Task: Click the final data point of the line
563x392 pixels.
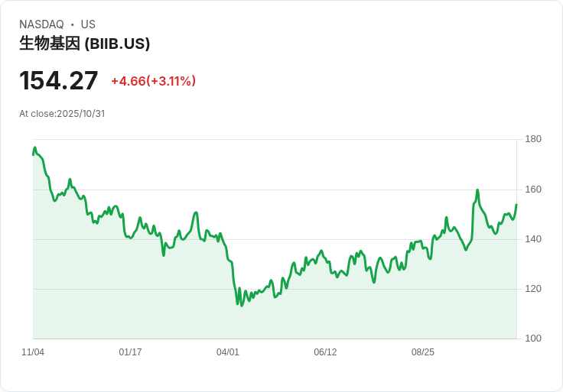Action: 516,205
